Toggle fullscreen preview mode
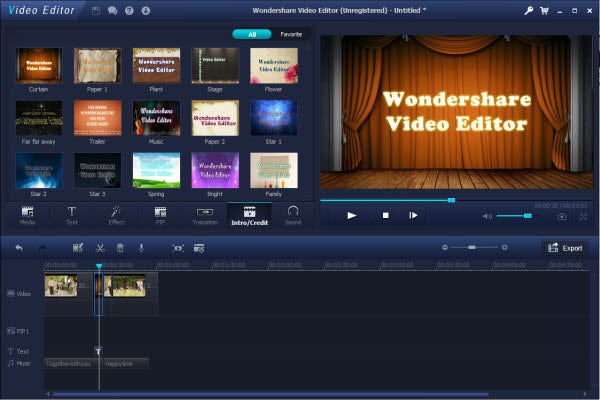Viewport: 600px width, 400px height. click(583, 216)
